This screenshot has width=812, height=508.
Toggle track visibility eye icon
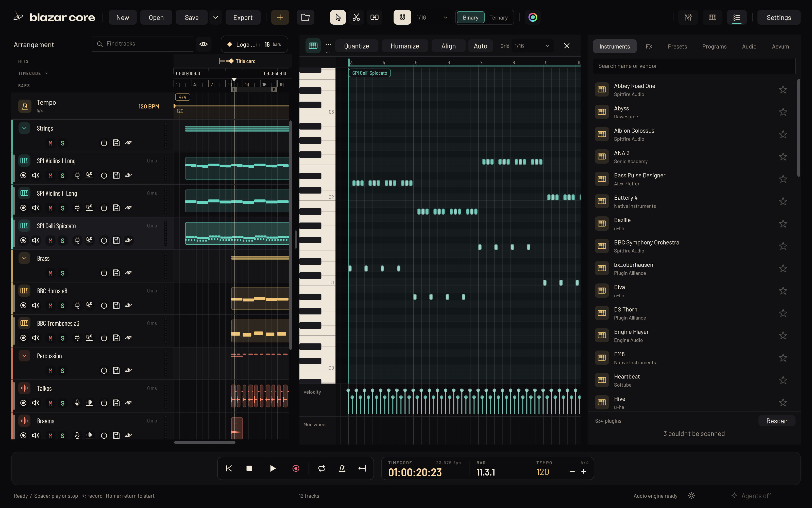pos(203,44)
